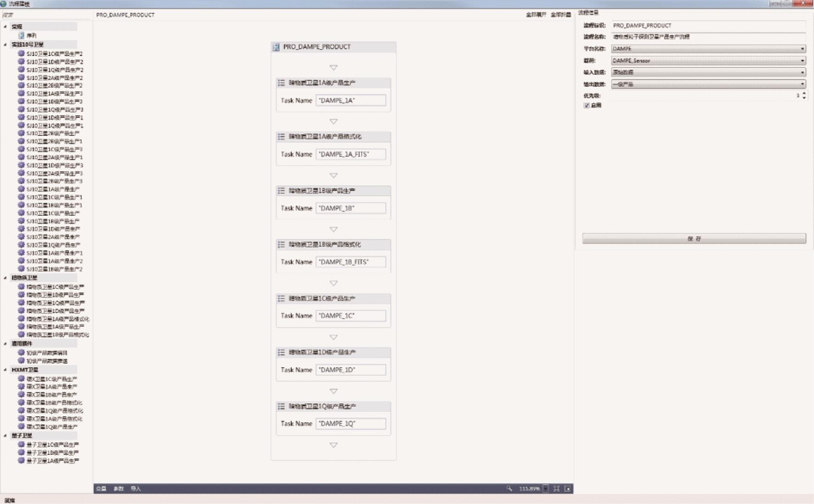Open the 115.89% zoom level dropdown
This screenshot has height=504, width=814.
(x=545, y=488)
